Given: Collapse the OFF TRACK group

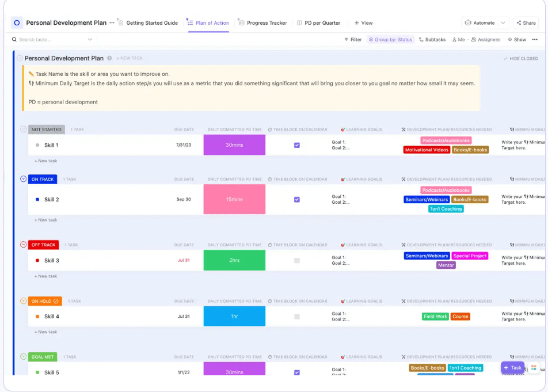Looking at the screenshot, I should point(24,245).
